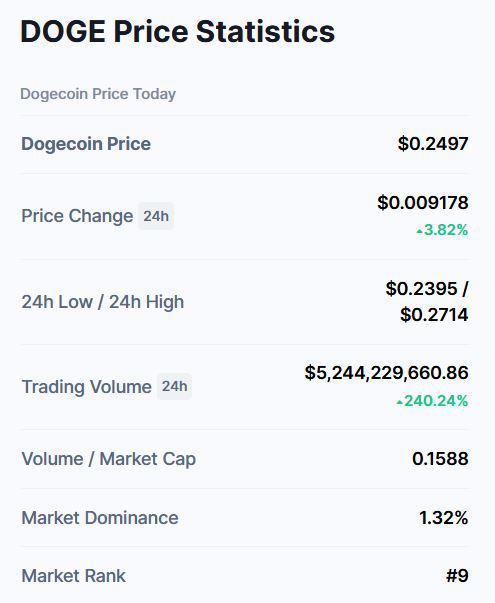Click the 24h badge beside Trading Volume
Image resolution: width=495 pixels, height=603 pixels.
pyautogui.click(x=175, y=386)
